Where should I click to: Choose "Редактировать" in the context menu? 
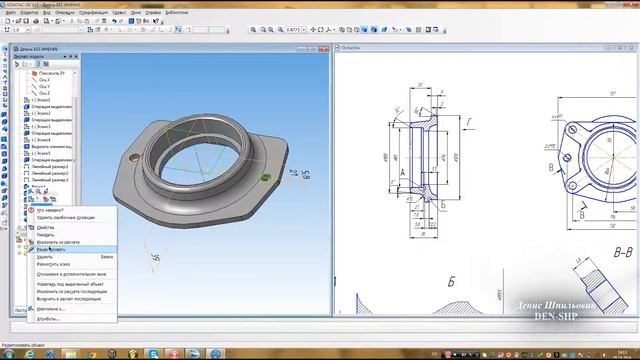coord(51,249)
